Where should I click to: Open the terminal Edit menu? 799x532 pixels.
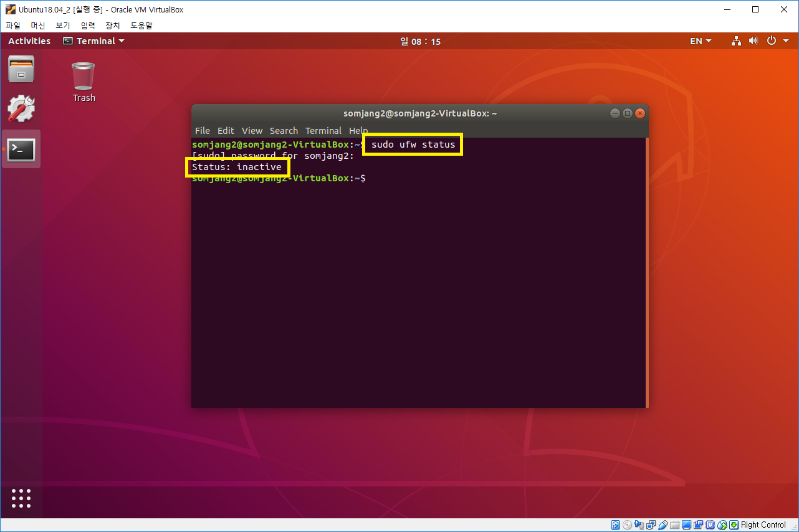click(x=226, y=131)
